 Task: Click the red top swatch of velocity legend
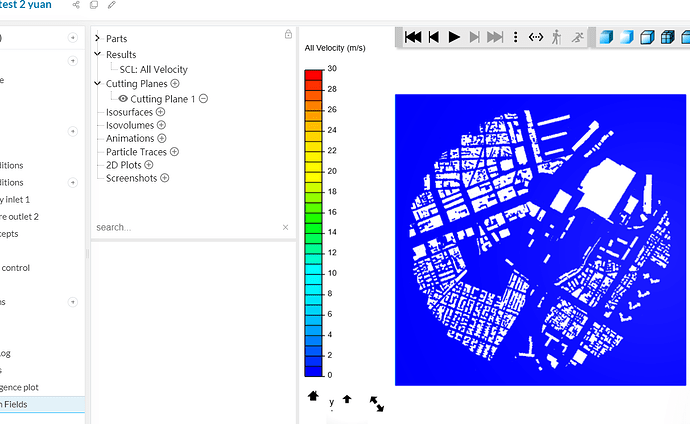(x=313, y=73)
